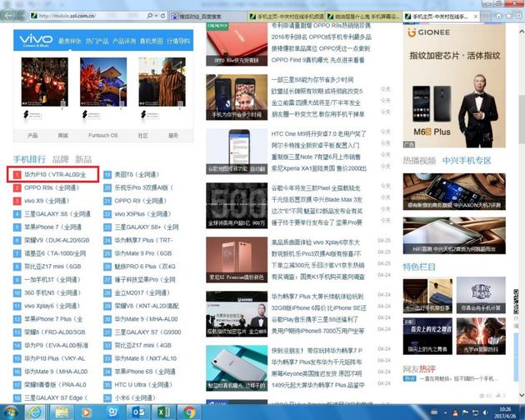
Task: Click the Action Center flag tray icon
Action: pyautogui.click(x=465, y=412)
